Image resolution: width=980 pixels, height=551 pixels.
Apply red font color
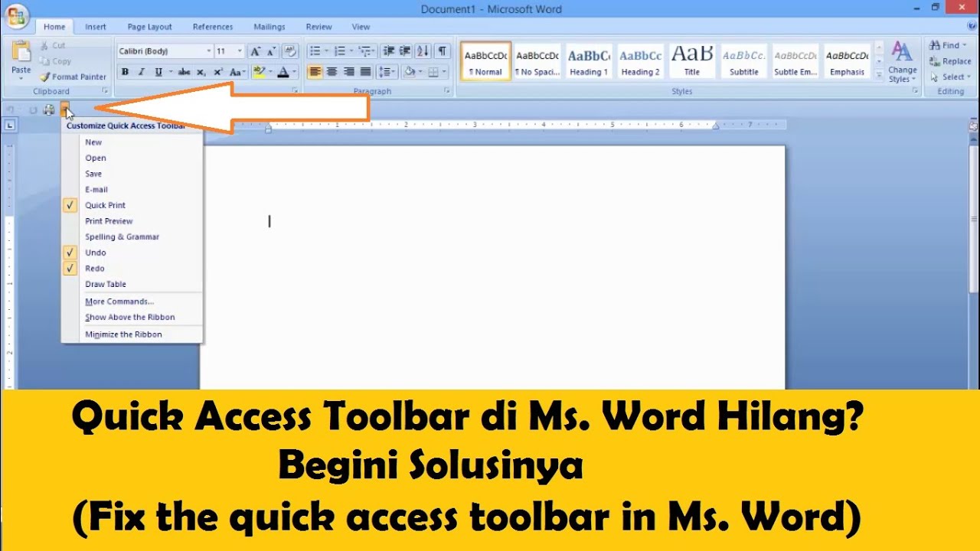coord(283,72)
